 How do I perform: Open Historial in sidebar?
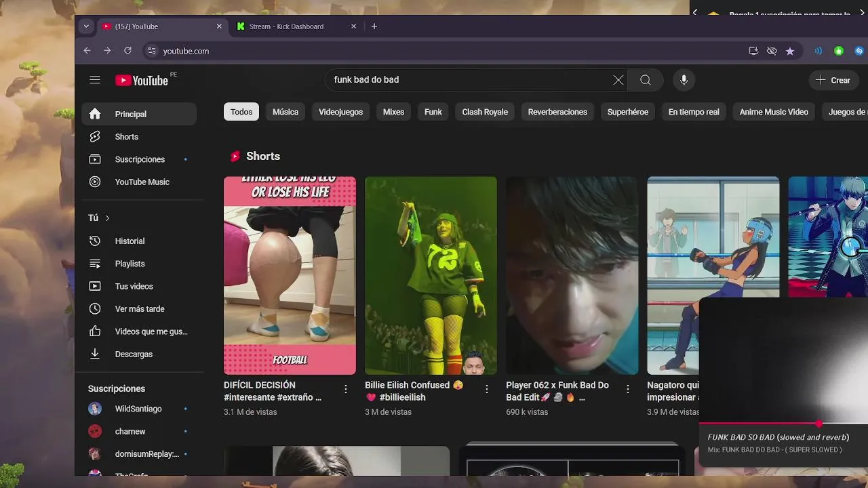[x=139, y=241]
